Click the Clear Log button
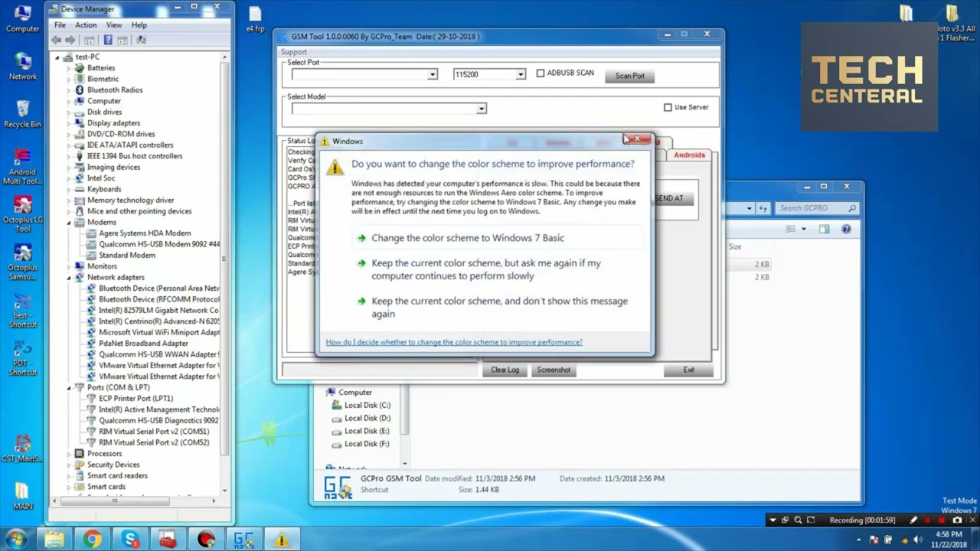 [505, 370]
